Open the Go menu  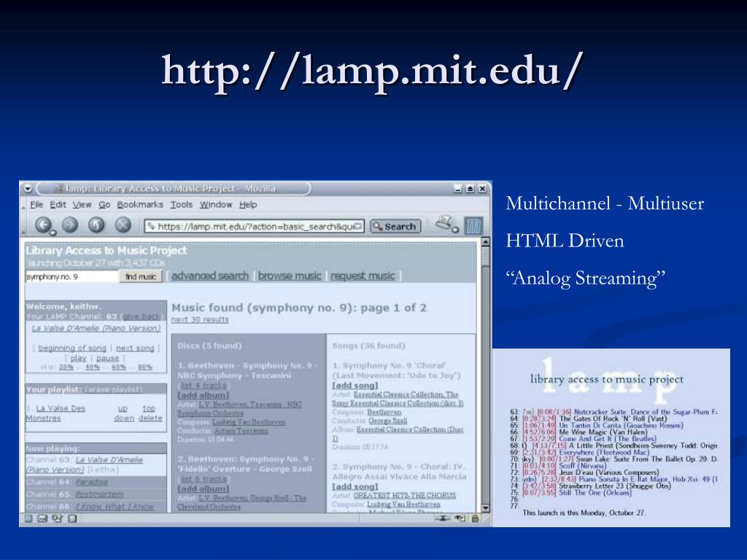click(x=104, y=205)
